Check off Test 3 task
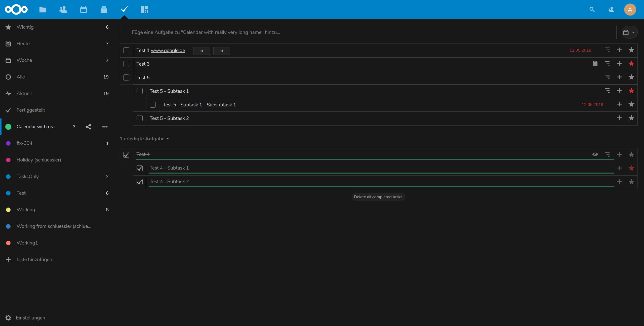The height and width of the screenshot is (326, 644). (126, 64)
